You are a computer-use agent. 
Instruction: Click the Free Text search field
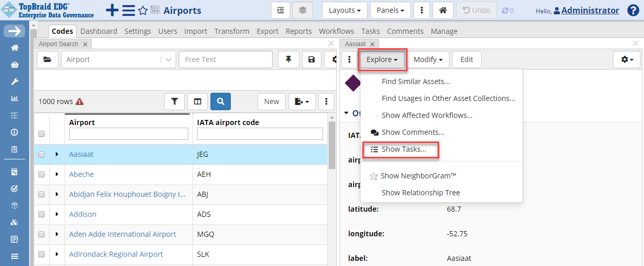point(225,59)
